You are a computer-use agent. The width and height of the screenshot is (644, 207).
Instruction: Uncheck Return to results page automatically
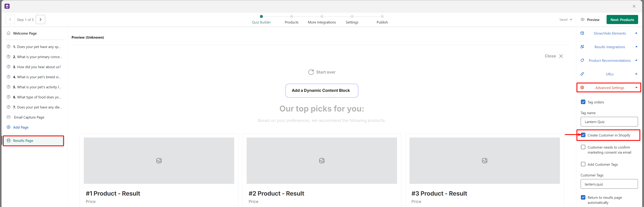click(x=583, y=197)
